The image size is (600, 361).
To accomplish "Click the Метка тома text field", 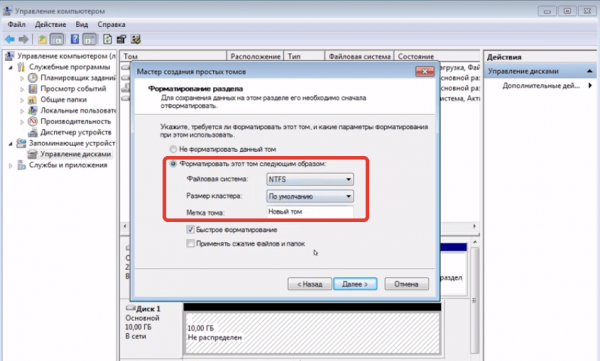I will coord(310,212).
